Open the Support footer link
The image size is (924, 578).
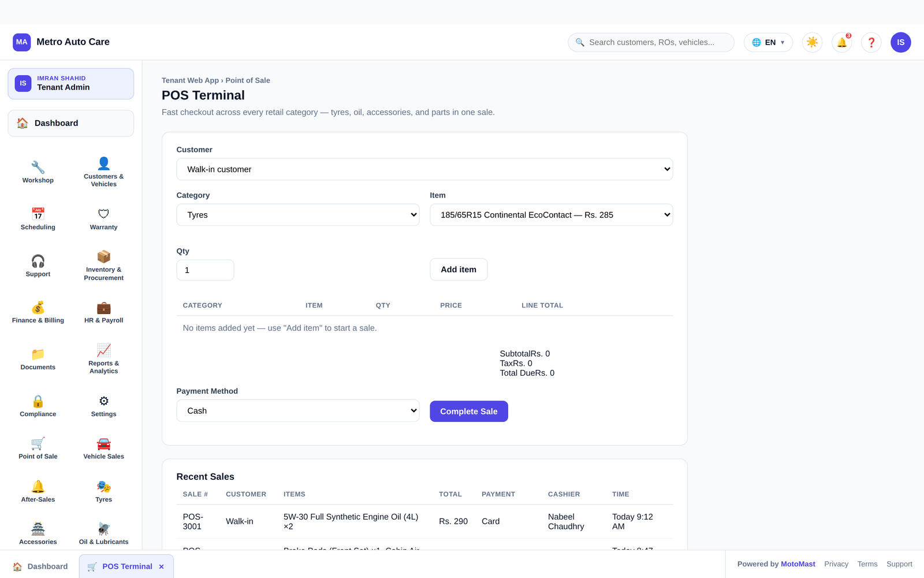tap(899, 564)
